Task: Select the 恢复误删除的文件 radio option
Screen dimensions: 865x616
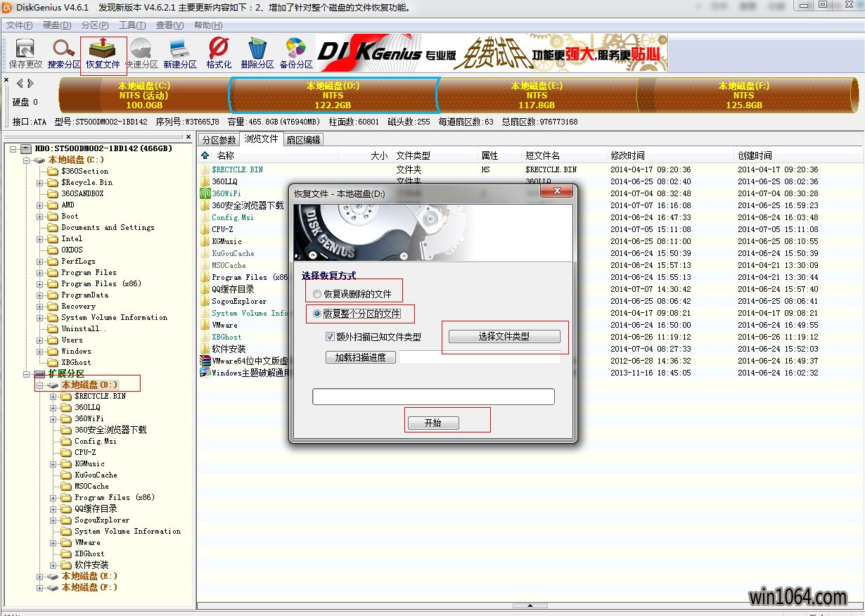Action: [x=318, y=294]
